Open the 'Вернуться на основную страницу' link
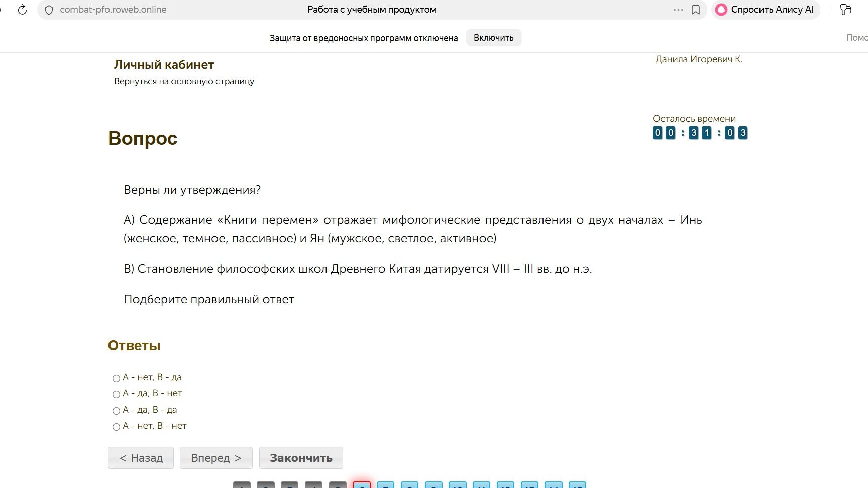Image resolution: width=868 pixels, height=488 pixels. 184,81
